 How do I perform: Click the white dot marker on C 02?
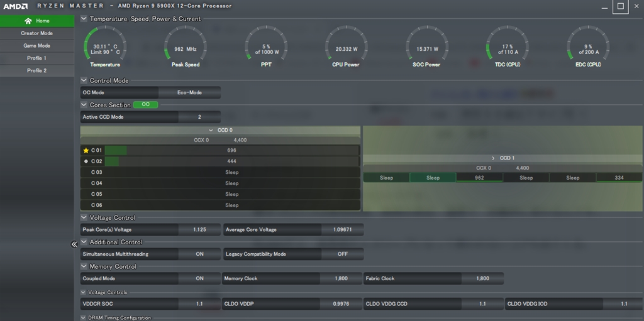pos(86,161)
